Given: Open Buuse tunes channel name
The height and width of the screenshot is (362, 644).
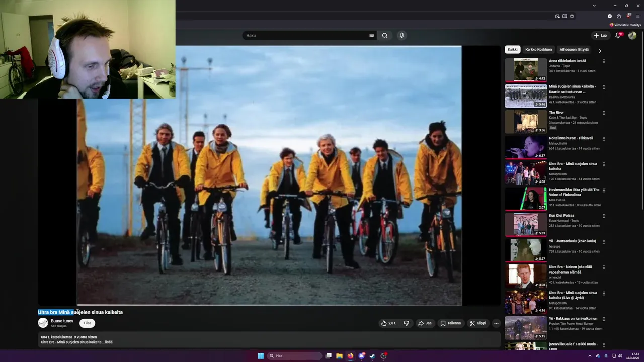Looking at the screenshot, I should pyautogui.click(x=62, y=321).
